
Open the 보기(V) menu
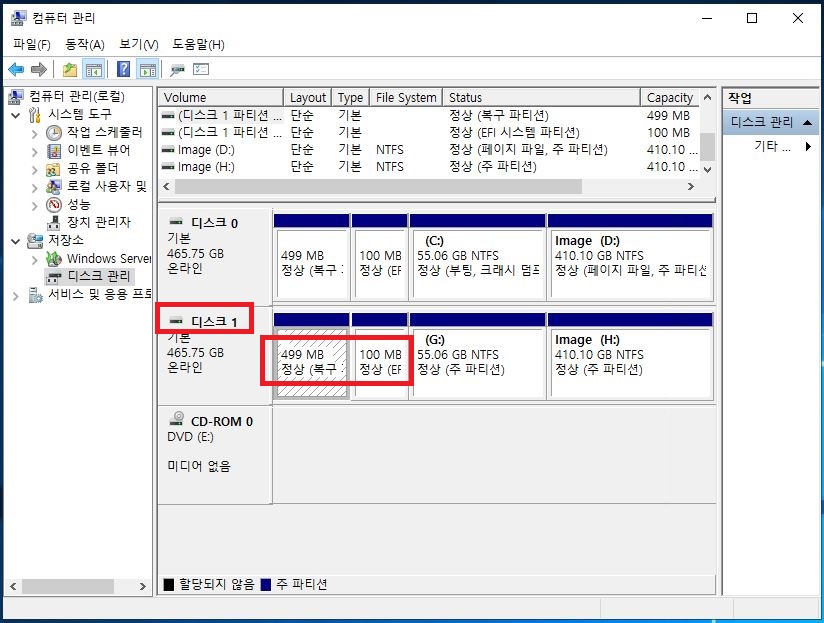138,44
